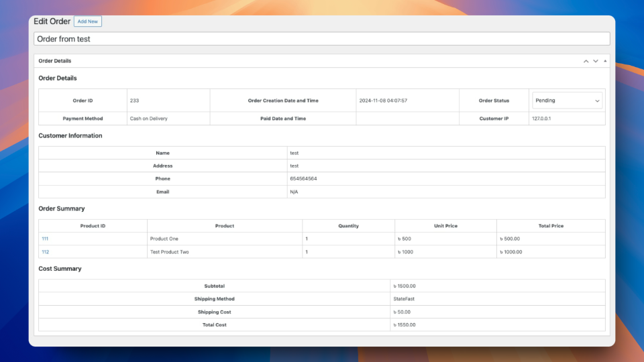Open the Order Status dropdown
This screenshot has width=644, height=362.
pyautogui.click(x=568, y=101)
